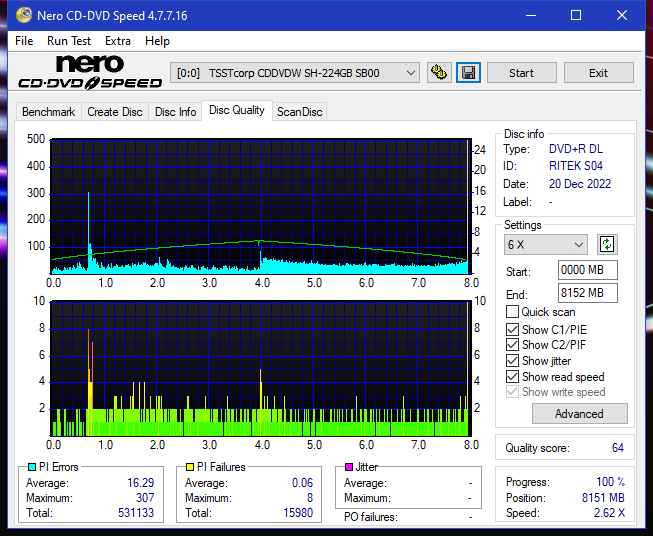Select the Disc Quality tab
Screen dimensions: 653x536
237,110
